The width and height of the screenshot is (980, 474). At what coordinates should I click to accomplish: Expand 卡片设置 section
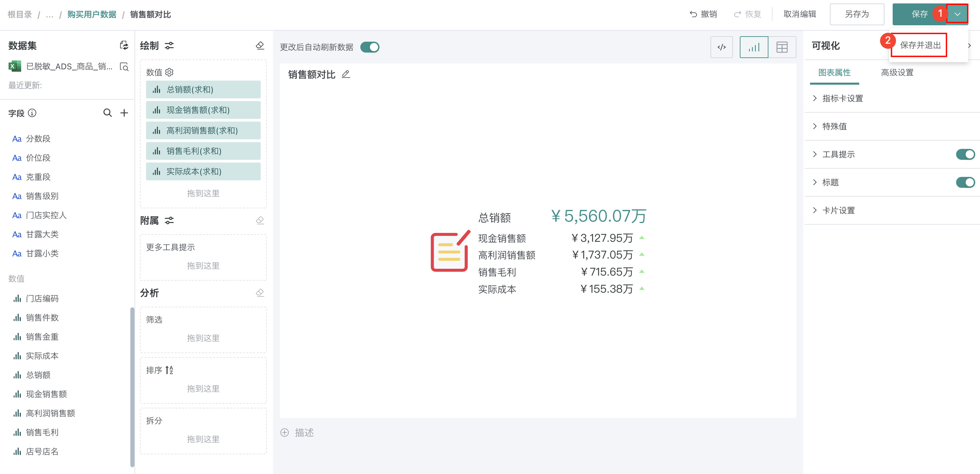pyautogui.click(x=838, y=210)
